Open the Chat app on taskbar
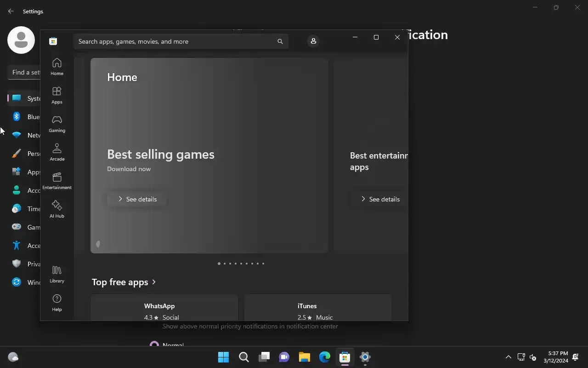 click(284, 357)
